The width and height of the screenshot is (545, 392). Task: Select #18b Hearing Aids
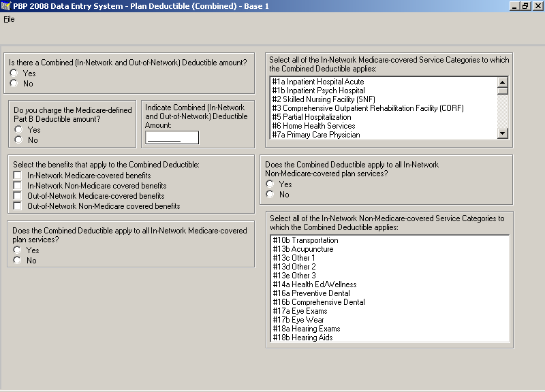coord(390,338)
